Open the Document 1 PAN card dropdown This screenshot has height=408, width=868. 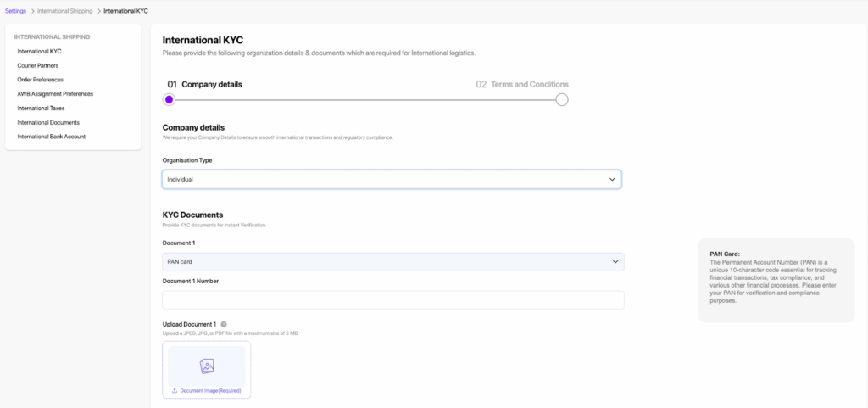point(392,262)
